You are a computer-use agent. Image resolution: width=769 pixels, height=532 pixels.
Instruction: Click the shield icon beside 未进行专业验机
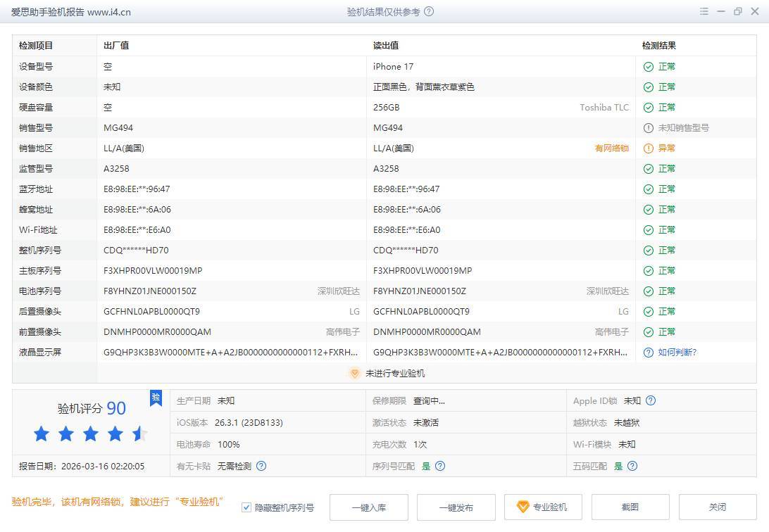(355, 374)
